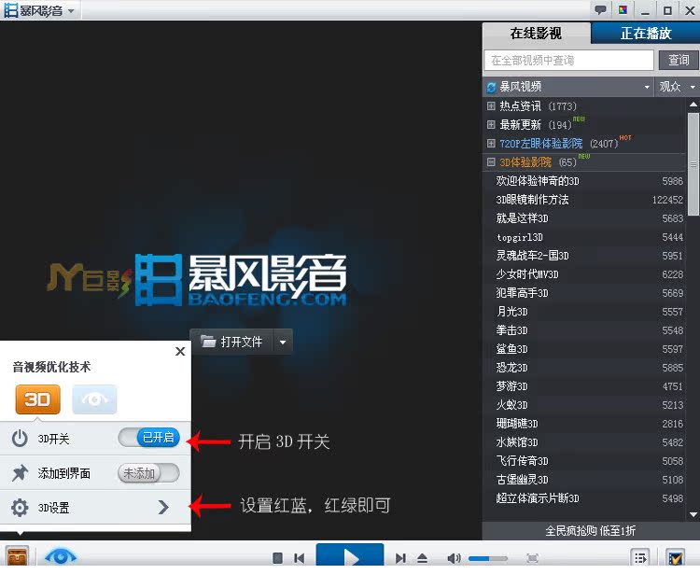Select 恐龙3D video
Screen dimensions: 700x588
(x=584, y=368)
